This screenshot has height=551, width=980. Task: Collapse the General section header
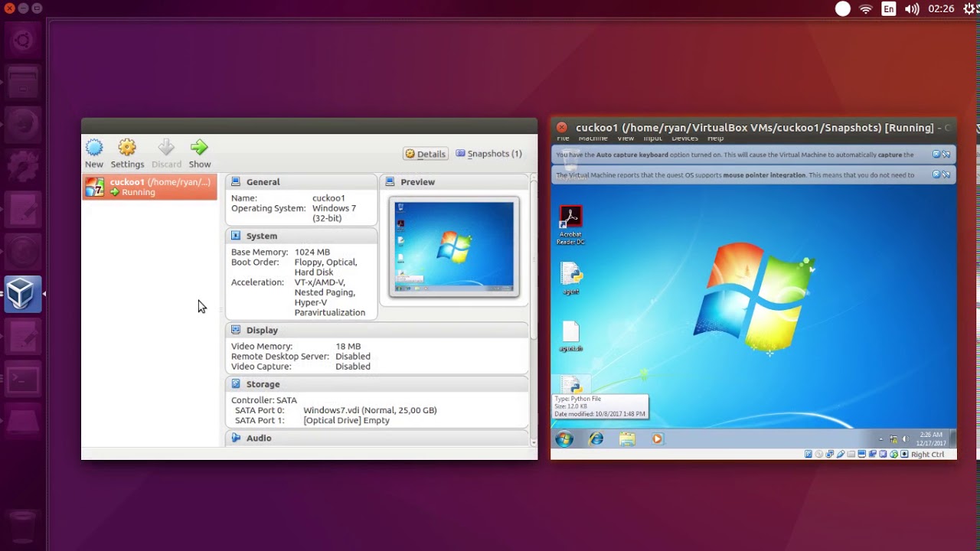pyautogui.click(x=301, y=182)
